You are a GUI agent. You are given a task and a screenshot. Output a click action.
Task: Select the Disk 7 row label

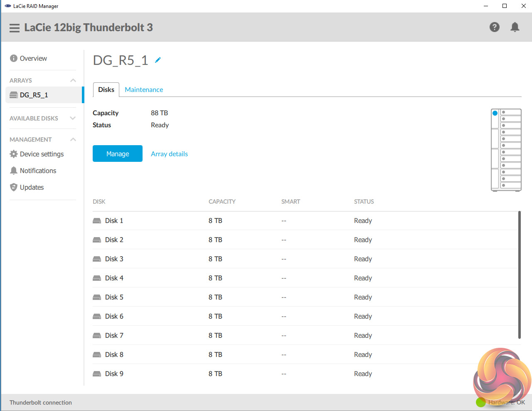tap(114, 335)
